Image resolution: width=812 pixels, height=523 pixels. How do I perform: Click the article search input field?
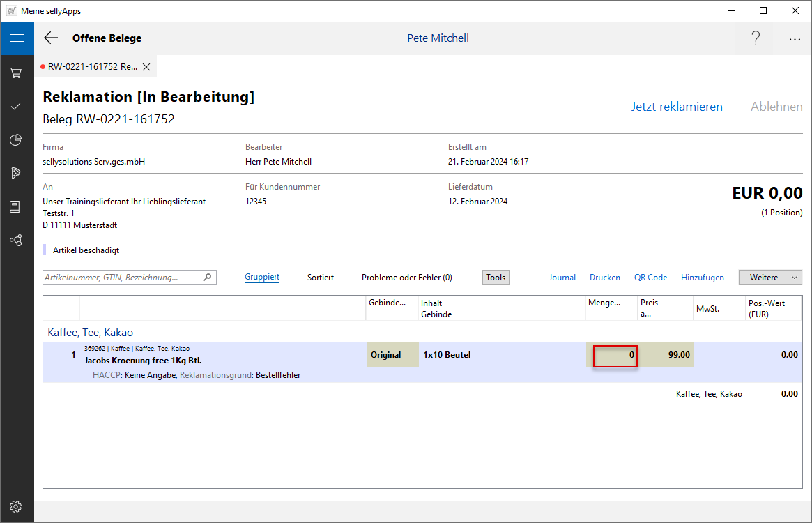[123, 278]
